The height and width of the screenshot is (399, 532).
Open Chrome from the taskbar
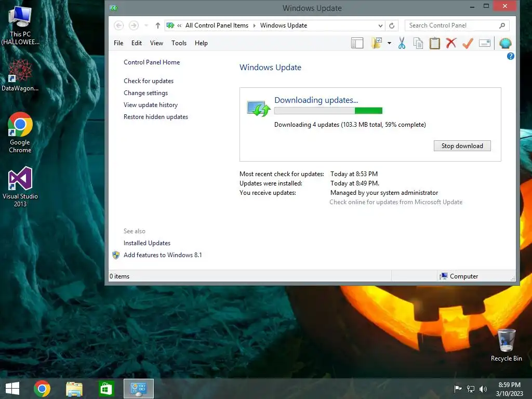pos(42,389)
